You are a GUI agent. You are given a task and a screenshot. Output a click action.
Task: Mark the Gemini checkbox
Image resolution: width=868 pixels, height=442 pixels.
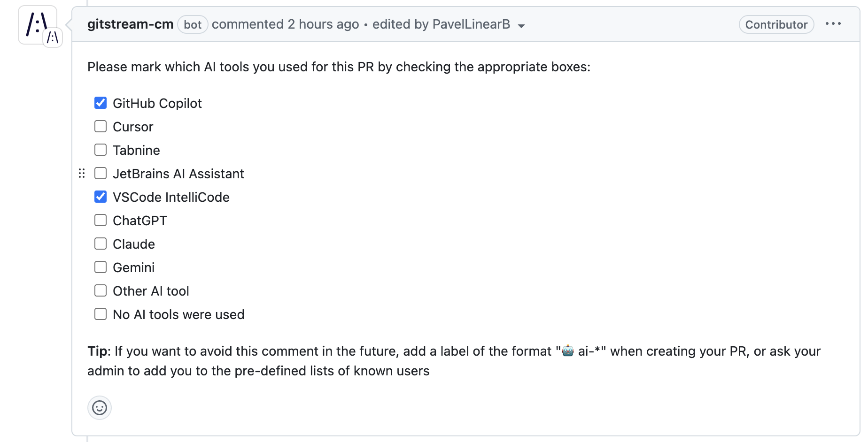(x=101, y=267)
